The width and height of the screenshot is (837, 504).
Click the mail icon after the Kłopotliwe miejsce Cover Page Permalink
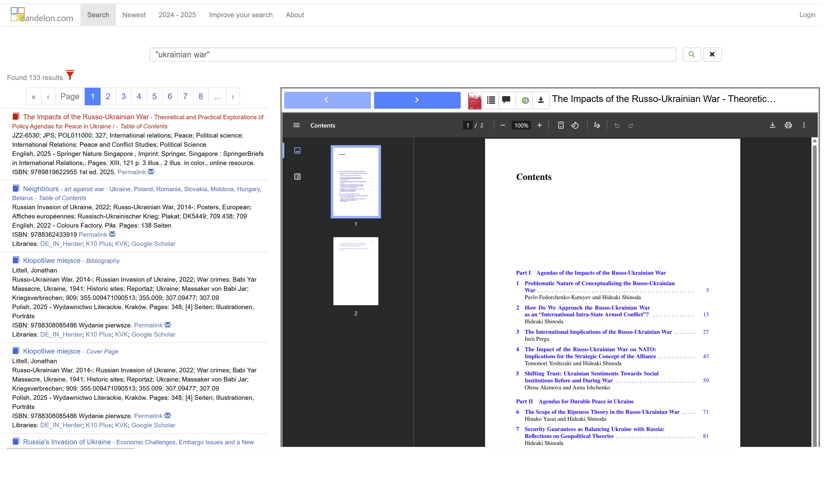(168, 415)
